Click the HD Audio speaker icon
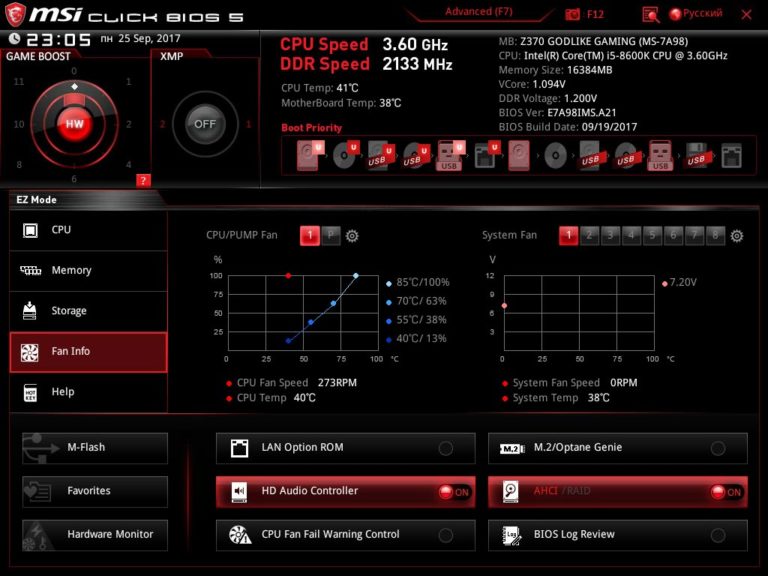The height and width of the screenshot is (576, 768). 239,491
